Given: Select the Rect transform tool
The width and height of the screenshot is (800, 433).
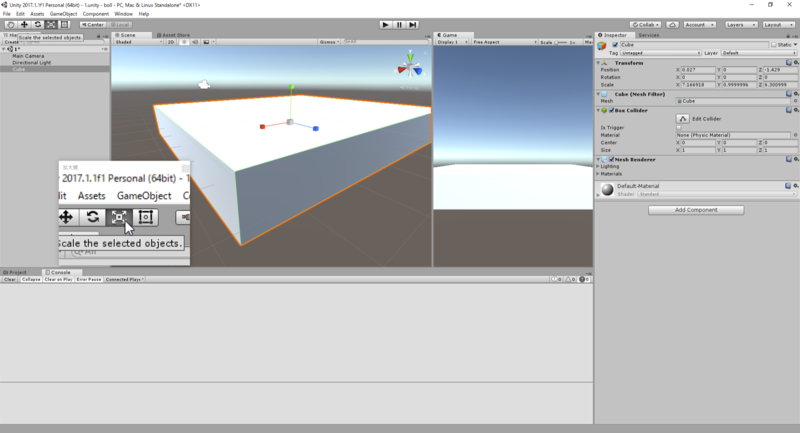Looking at the screenshot, I should pos(64,24).
